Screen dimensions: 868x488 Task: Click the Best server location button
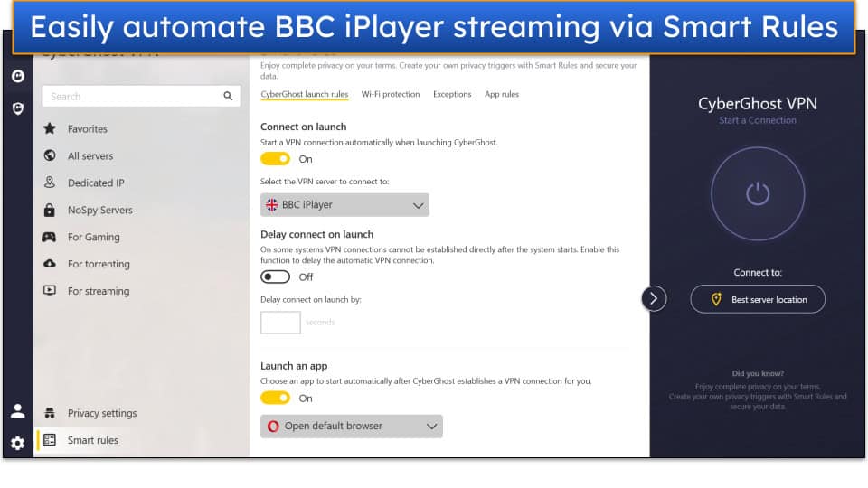758,299
